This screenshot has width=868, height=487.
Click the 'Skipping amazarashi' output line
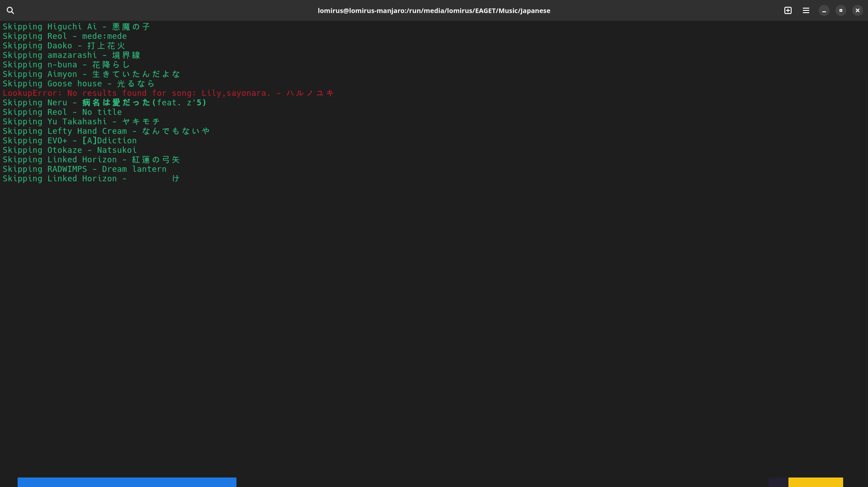pos(71,55)
